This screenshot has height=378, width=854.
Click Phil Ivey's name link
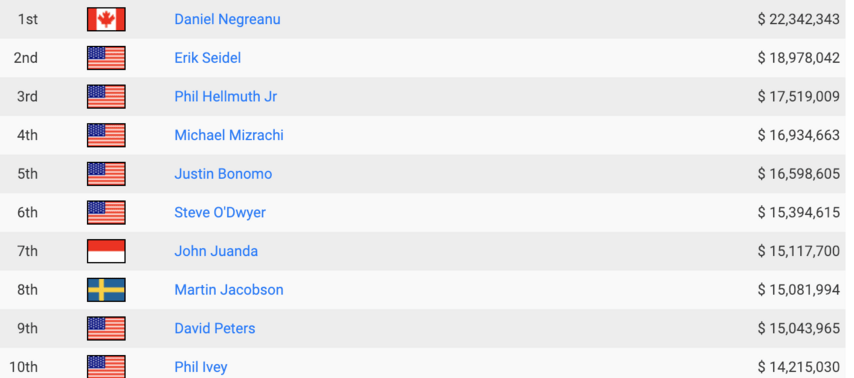point(200,367)
